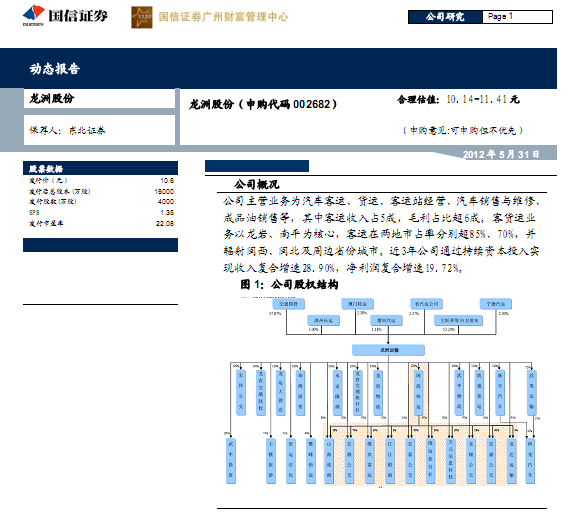
Task: Select the total share value 16000
Action: tap(164, 191)
